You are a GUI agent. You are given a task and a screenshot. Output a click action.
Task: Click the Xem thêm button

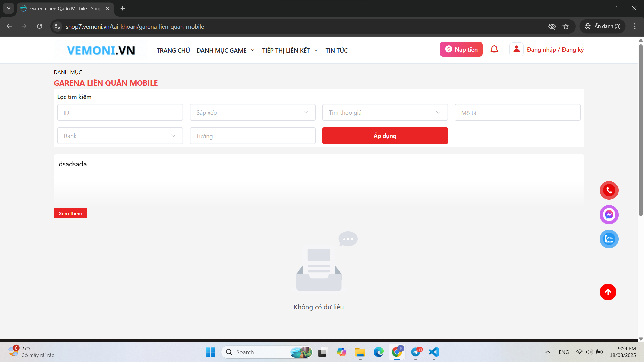(x=70, y=213)
